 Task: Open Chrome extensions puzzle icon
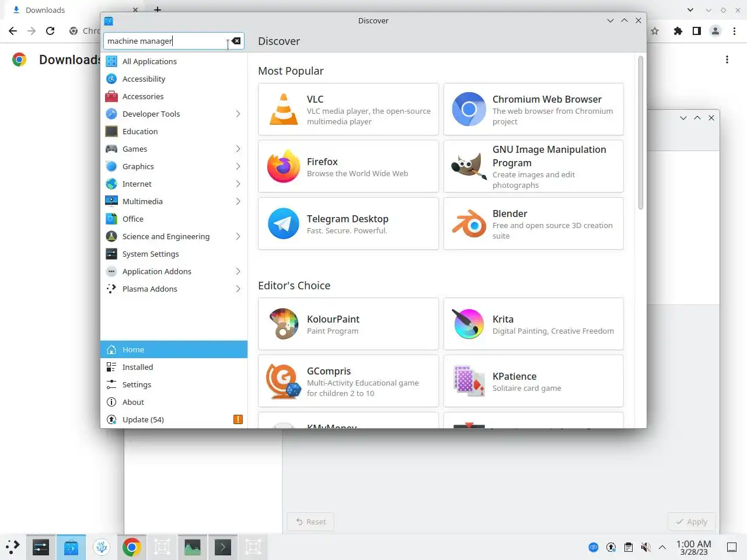678,31
